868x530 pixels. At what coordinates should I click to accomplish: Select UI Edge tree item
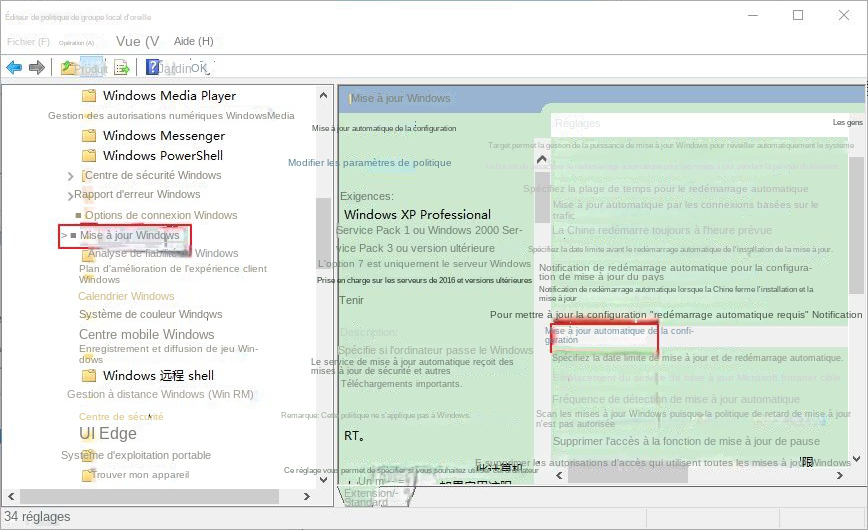[107, 434]
